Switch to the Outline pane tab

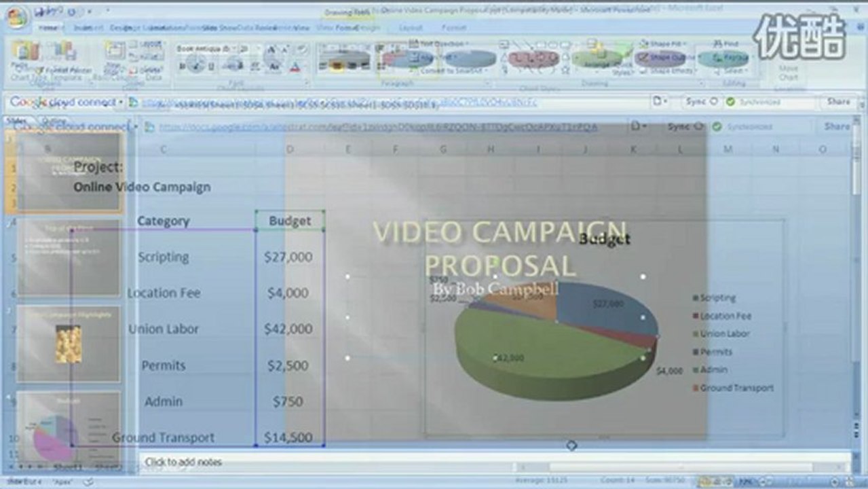pyautogui.click(x=54, y=120)
